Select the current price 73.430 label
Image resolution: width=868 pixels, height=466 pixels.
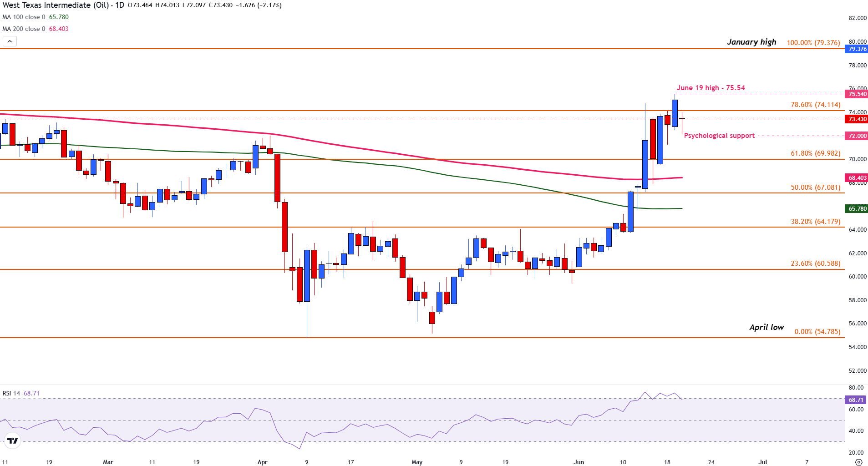[x=856, y=119]
